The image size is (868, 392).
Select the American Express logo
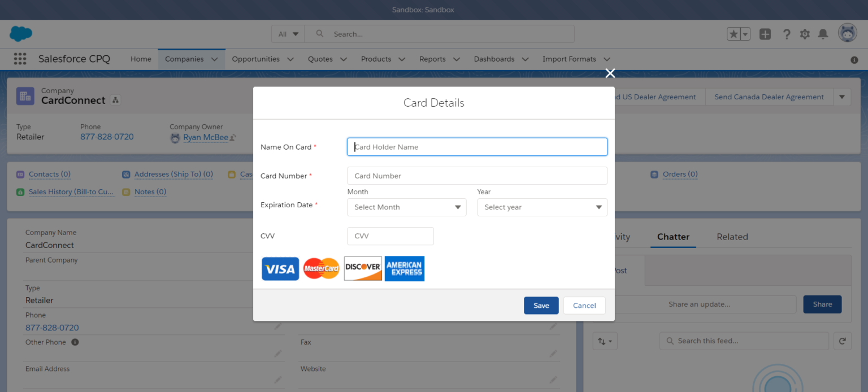point(404,268)
